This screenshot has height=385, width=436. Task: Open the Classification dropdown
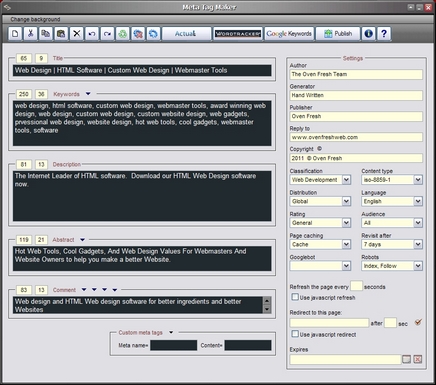point(346,180)
